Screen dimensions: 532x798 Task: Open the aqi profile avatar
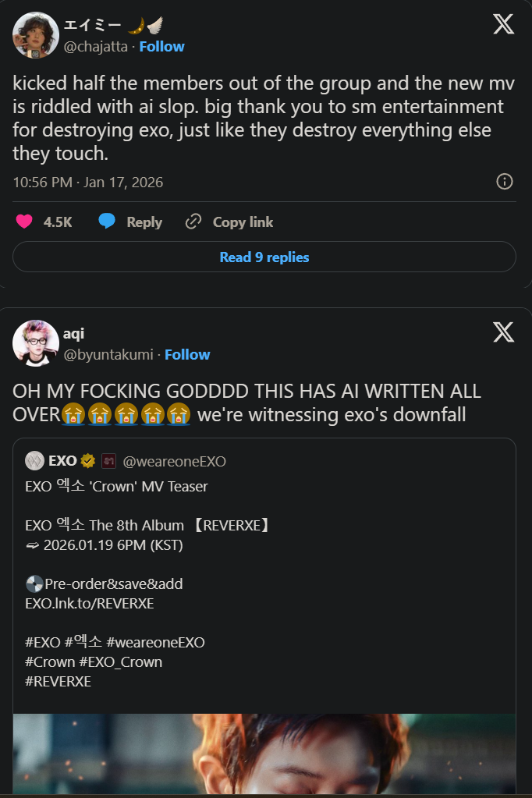pos(36,343)
